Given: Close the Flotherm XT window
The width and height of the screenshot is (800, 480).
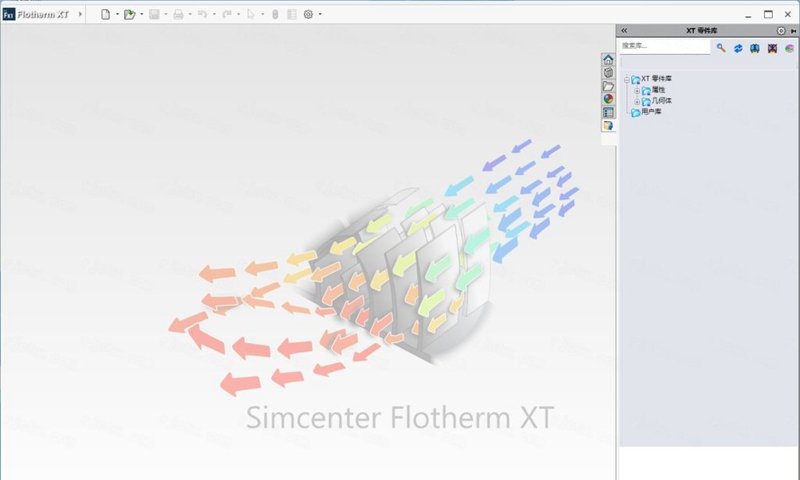Looking at the screenshot, I should (x=788, y=14).
